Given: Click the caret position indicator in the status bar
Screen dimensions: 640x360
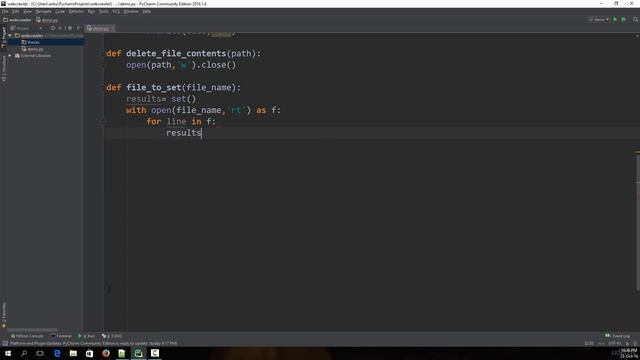Looking at the screenshot, I should click(589, 343).
